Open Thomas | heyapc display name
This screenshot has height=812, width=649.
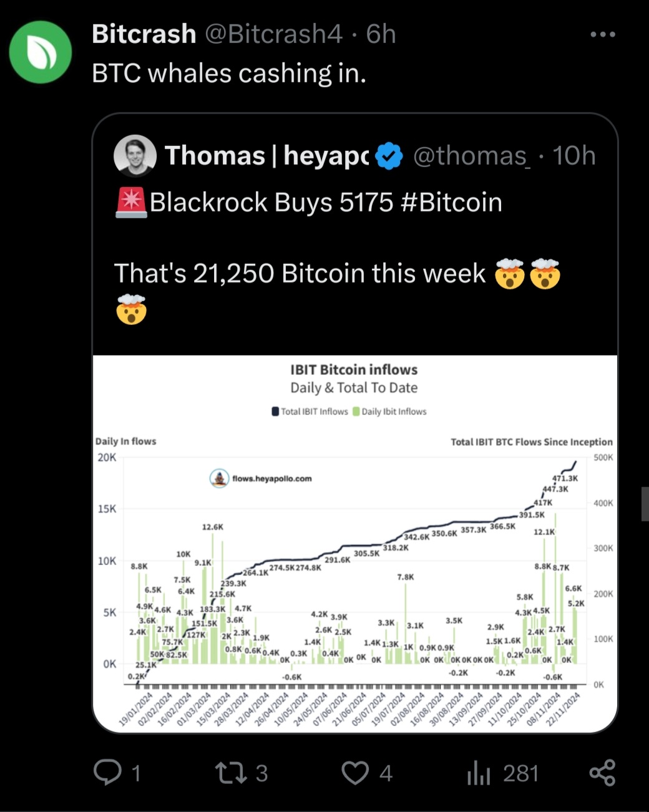pyautogui.click(x=267, y=156)
